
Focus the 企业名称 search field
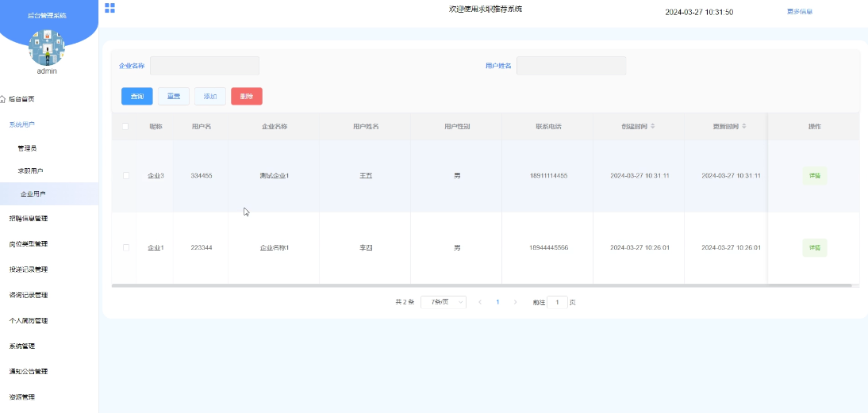tap(205, 65)
